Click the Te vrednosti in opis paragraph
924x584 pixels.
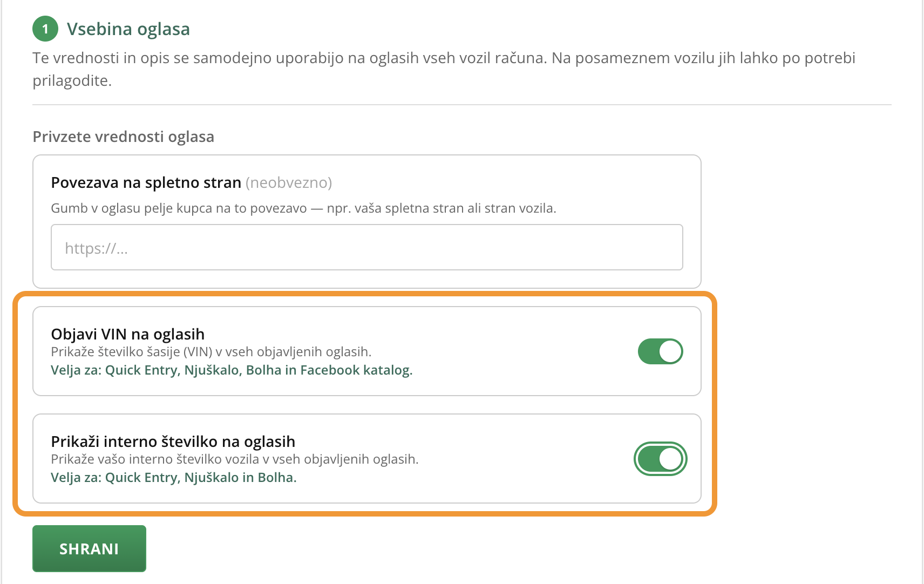tap(444, 69)
